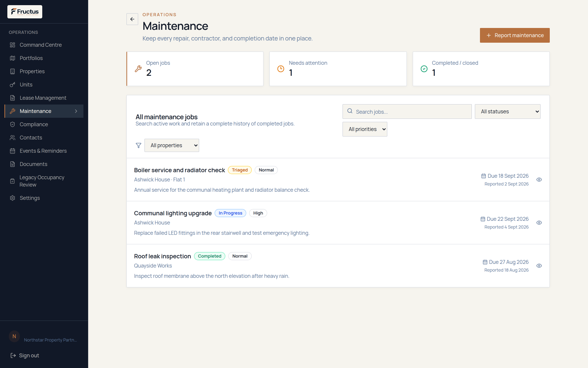Click the property filter funnel icon
Viewport: 588px width, 368px height.
[x=139, y=145]
